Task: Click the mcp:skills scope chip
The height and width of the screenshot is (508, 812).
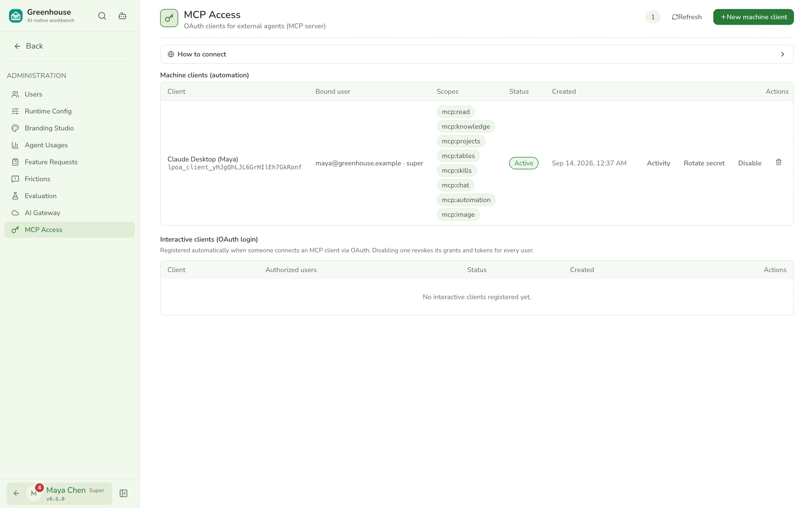Action: pyautogui.click(x=457, y=171)
